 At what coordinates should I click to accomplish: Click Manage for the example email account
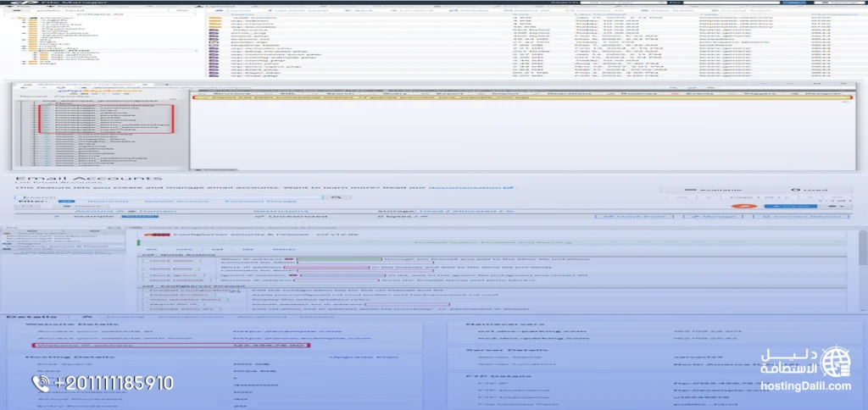715,216
